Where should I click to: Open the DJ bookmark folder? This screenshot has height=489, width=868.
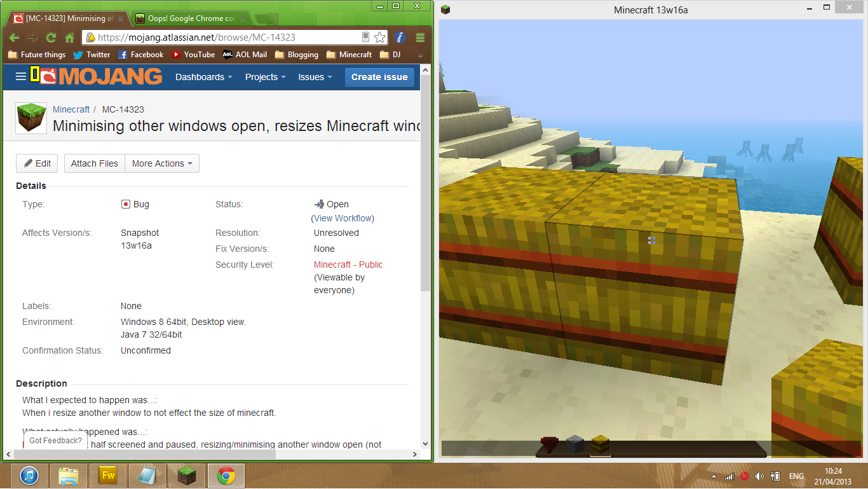coord(390,55)
